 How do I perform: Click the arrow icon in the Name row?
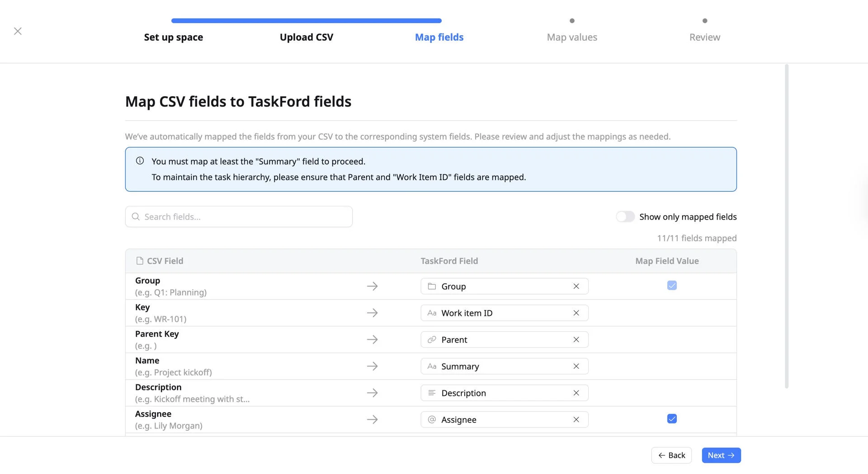click(x=372, y=366)
